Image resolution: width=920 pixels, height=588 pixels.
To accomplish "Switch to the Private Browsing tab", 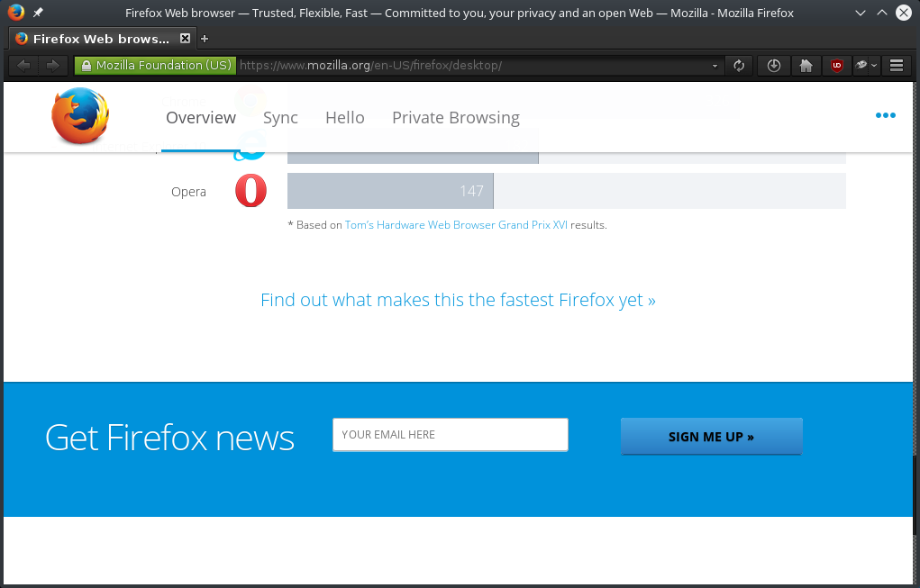I will [x=456, y=118].
